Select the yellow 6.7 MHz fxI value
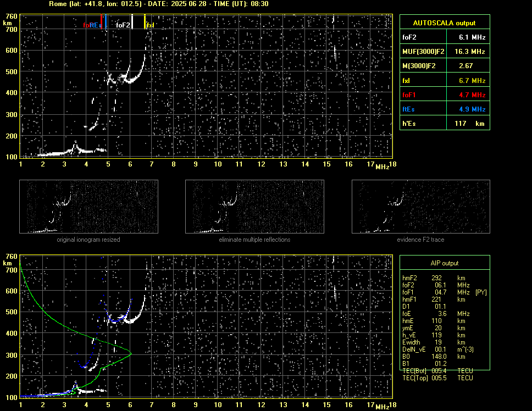Viewport: 532px width, 411px height. click(x=472, y=81)
